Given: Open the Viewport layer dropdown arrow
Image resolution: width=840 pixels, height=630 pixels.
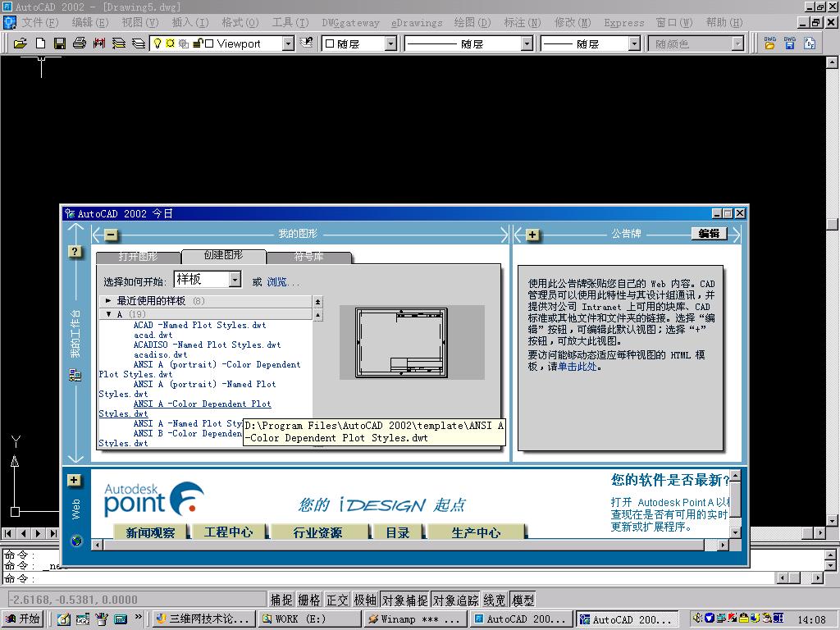Looking at the screenshot, I should tap(288, 43).
